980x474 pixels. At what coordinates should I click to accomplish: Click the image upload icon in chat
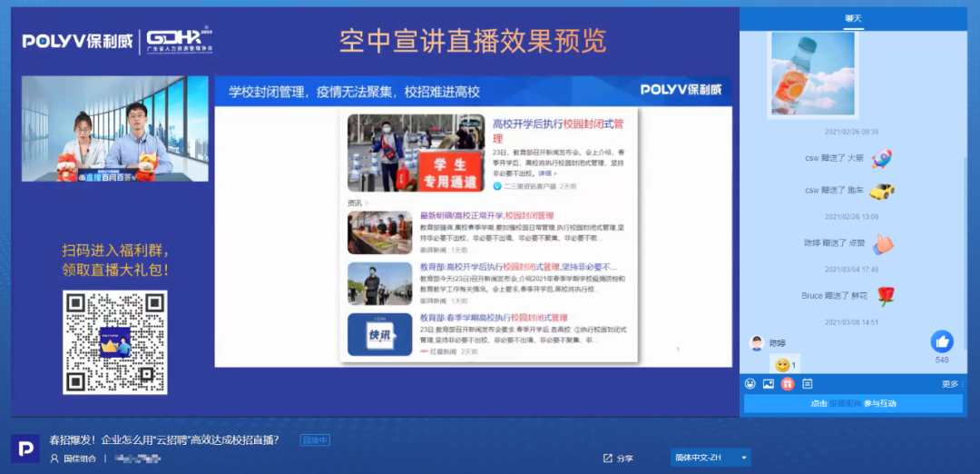click(769, 384)
